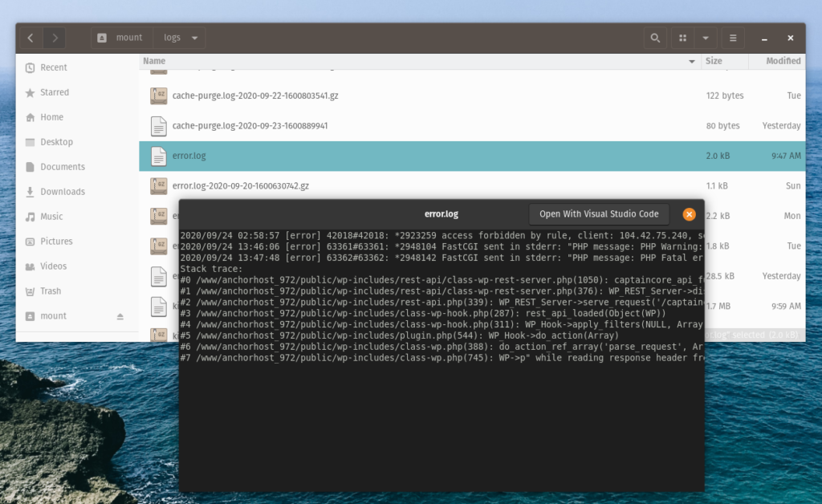Select the error.log file row
The width and height of the screenshot is (822, 504).
(x=472, y=156)
